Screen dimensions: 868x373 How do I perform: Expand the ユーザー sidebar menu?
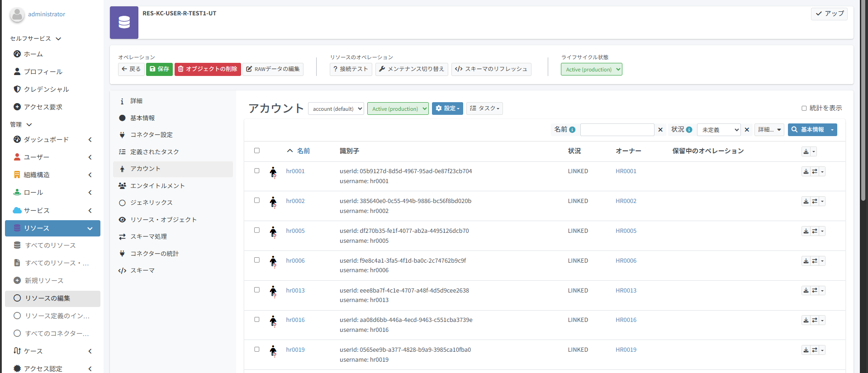click(52, 157)
